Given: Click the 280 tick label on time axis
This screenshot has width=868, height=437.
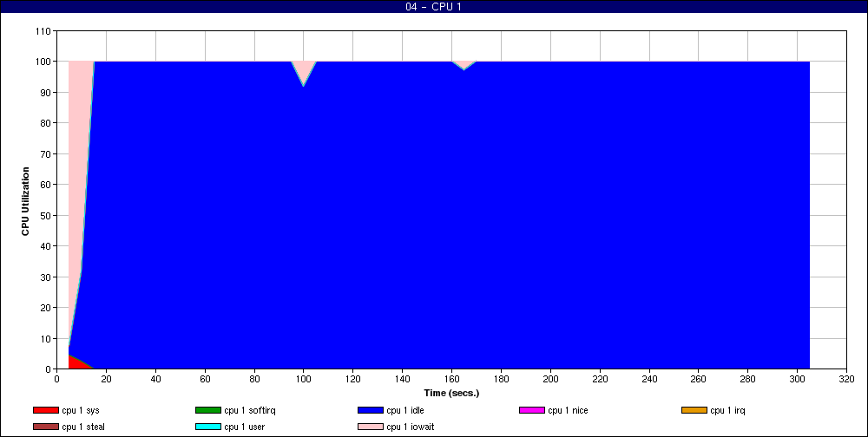Looking at the screenshot, I should [x=748, y=379].
